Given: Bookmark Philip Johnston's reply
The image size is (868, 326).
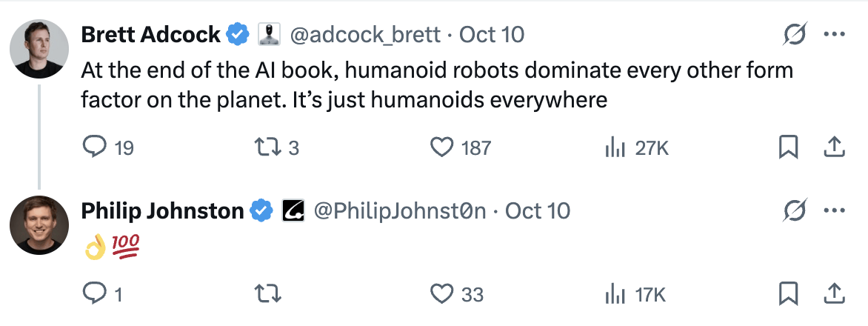Looking at the screenshot, I should pos(789,294).
